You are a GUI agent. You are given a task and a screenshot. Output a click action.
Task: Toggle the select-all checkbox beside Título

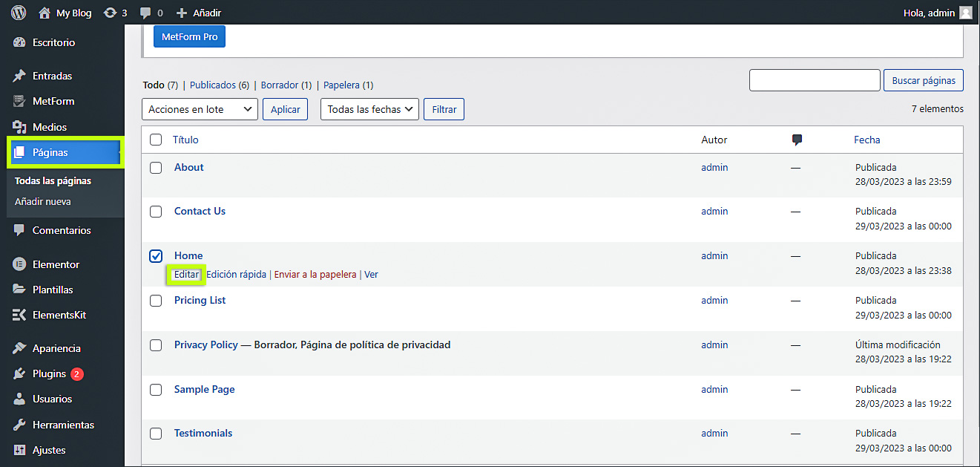pos(156,140)
